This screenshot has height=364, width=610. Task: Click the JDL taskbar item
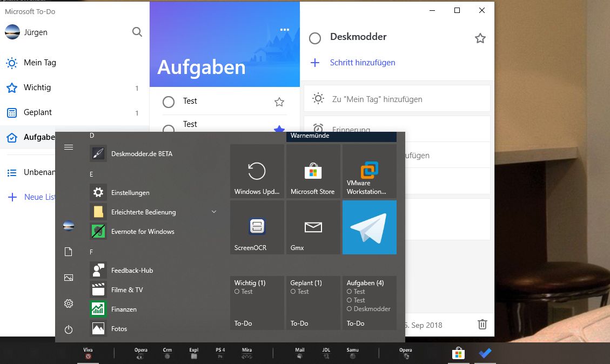click(326, 353)
